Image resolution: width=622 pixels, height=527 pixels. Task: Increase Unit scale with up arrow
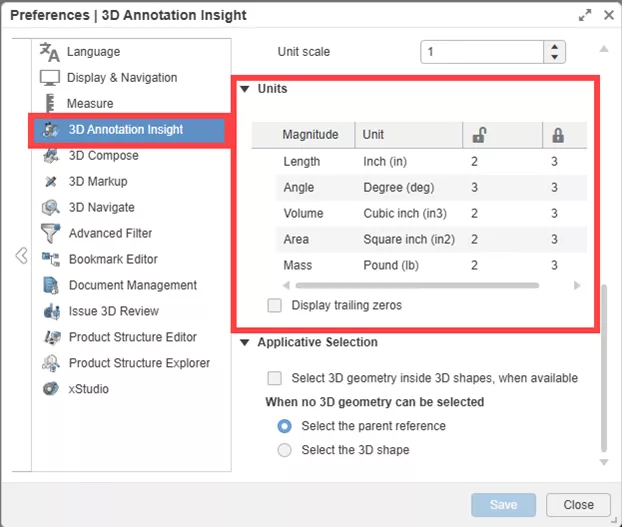[x=555, y=47]
